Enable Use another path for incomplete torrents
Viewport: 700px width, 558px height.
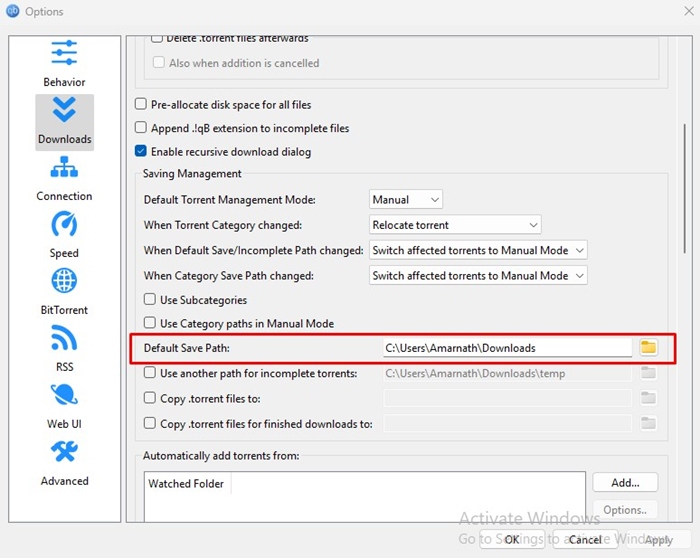pos(150,372)
